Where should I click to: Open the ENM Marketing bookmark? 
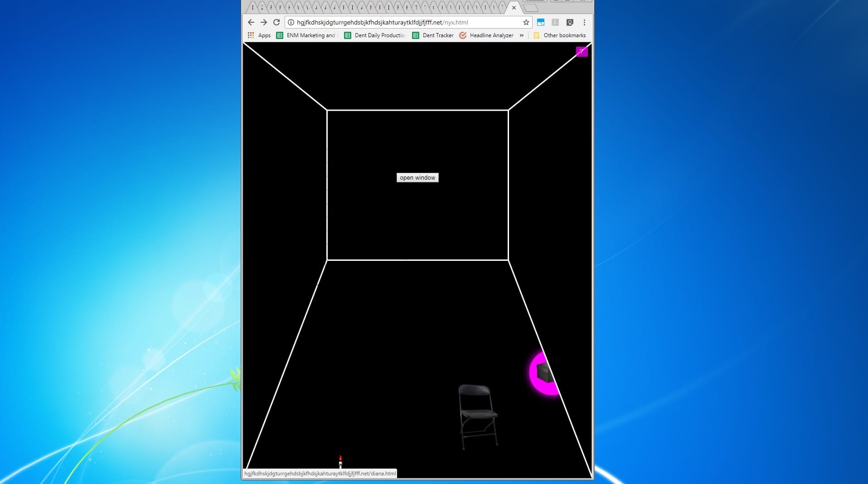point(306,35)
